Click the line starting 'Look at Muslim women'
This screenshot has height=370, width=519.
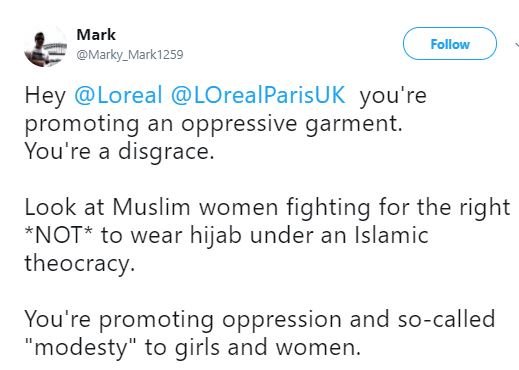click(267, 208)
